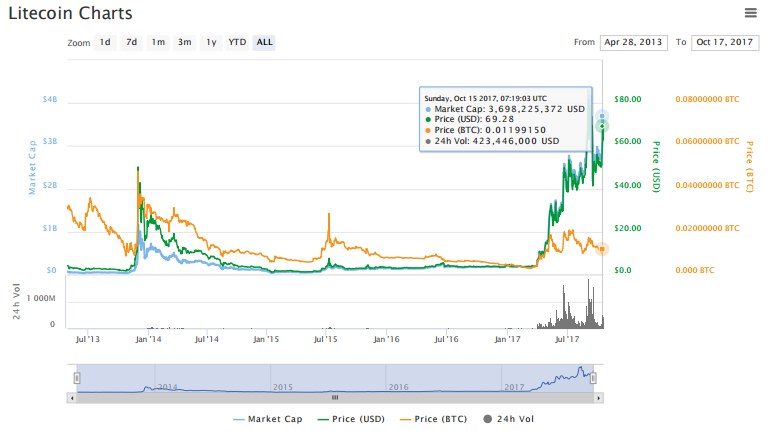The image size is (769, 431).
Task: Grab the navigator right range handle
Action: [593, 378]
